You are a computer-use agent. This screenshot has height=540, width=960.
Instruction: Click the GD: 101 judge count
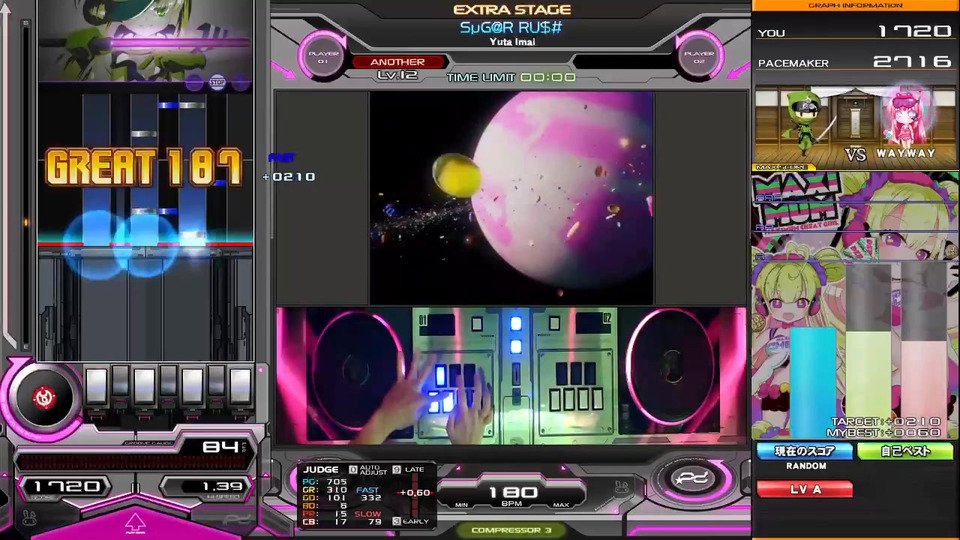[x=324, y=498]
